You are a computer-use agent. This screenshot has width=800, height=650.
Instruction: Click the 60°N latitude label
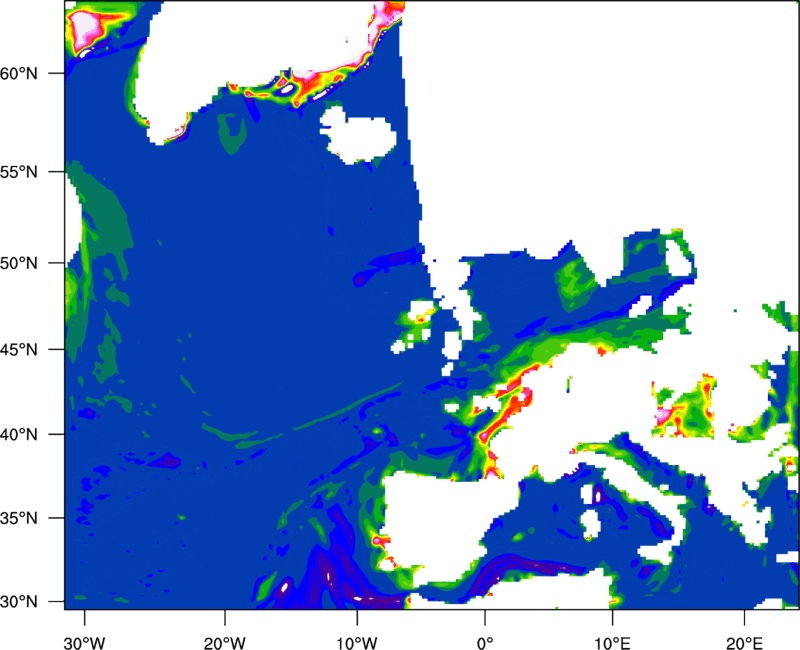[19, 73]
